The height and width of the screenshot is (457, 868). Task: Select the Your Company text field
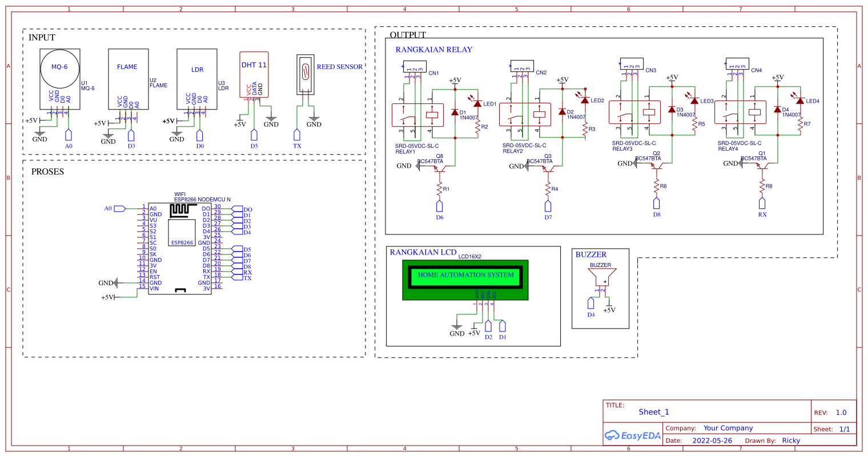point(728,428)
